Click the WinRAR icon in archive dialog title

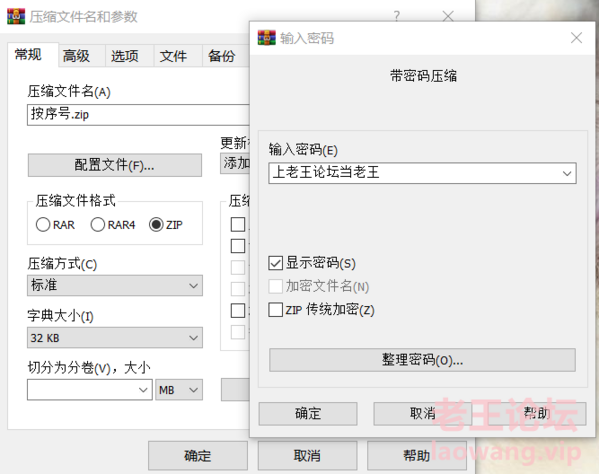(16, 16)
